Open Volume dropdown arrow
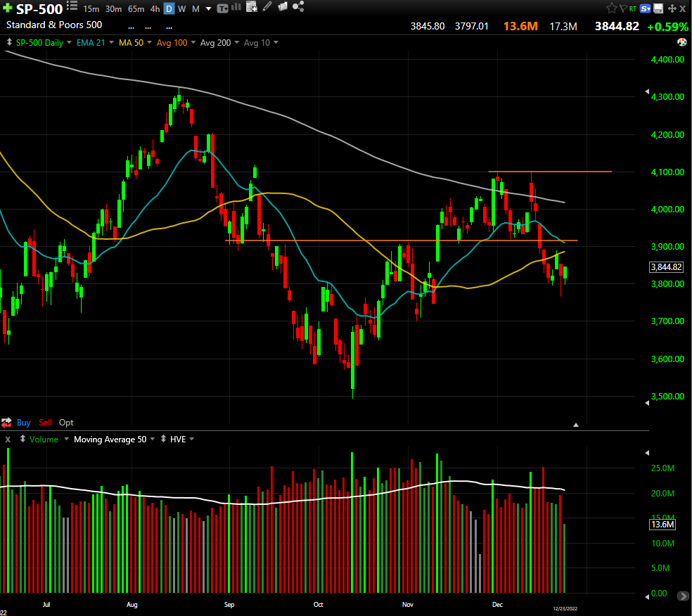The height and width of the screenshot is (616, 692). point(66,439)
